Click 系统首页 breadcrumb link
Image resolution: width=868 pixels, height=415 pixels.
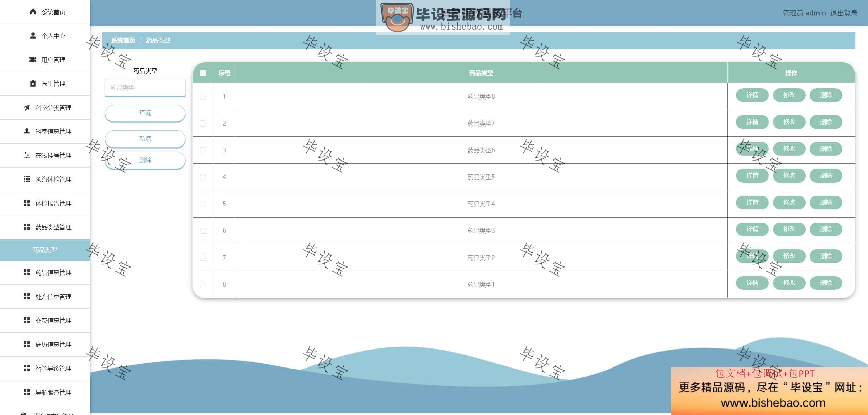(x=123, y=40)
